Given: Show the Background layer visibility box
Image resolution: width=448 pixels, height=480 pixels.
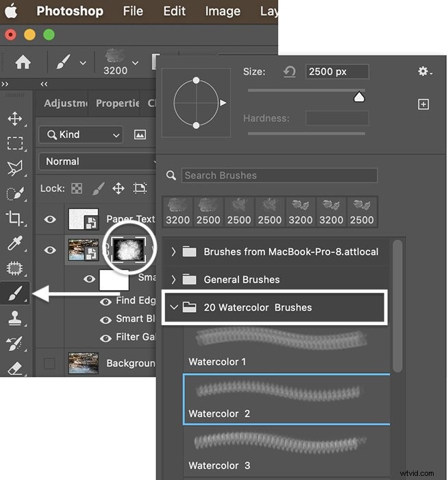Looking at the screenshot, I should click(x=49, y=363).
